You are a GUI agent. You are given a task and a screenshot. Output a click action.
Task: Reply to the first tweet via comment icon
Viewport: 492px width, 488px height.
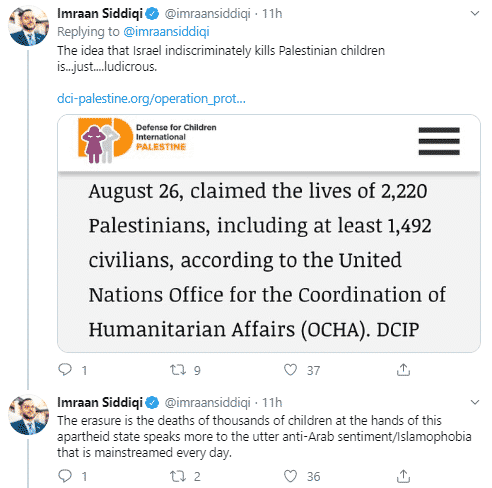65,370
